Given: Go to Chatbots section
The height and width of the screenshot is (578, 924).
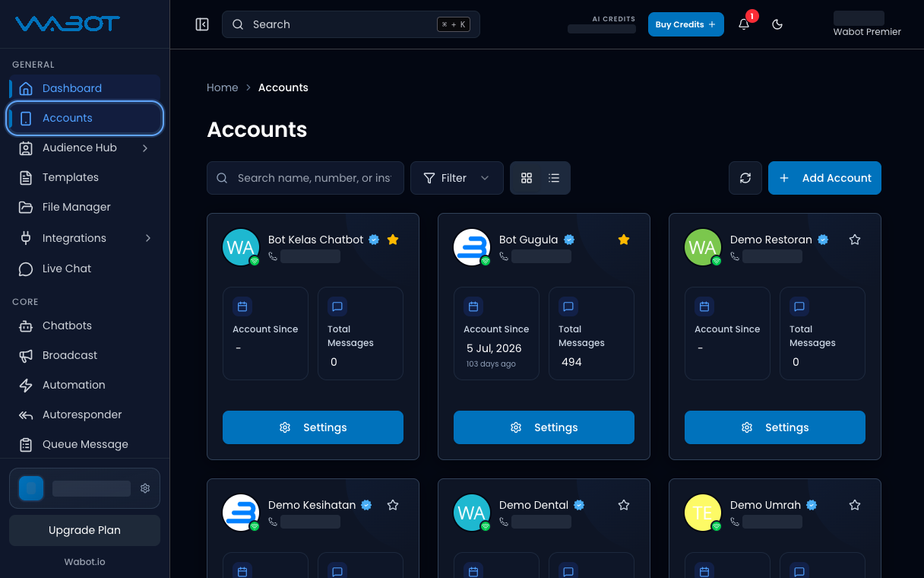Looking at the screenshot, I should point(84,326).
